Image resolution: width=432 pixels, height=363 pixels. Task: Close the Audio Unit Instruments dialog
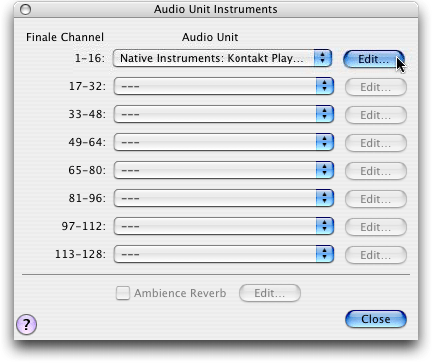pos(376,319)
